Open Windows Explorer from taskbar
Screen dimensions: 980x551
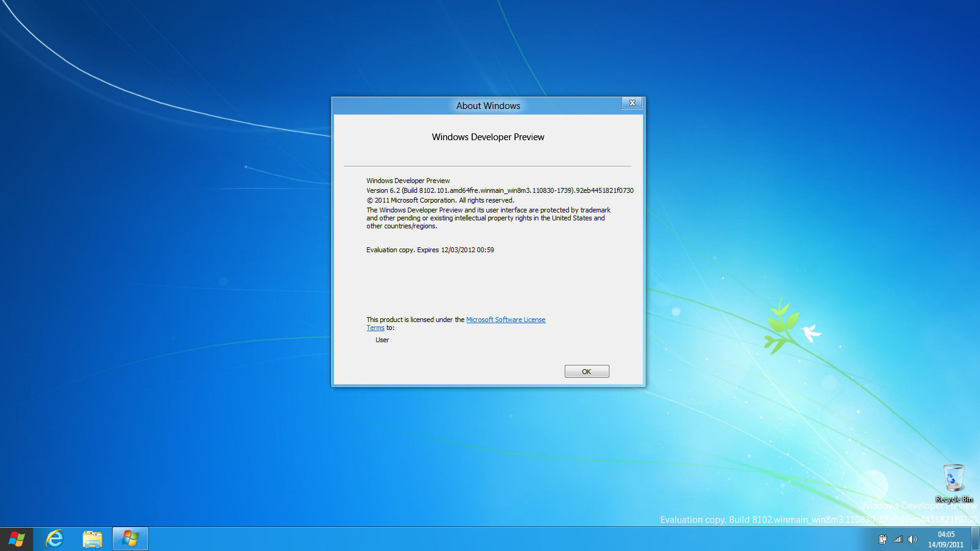tap(92, 539)
